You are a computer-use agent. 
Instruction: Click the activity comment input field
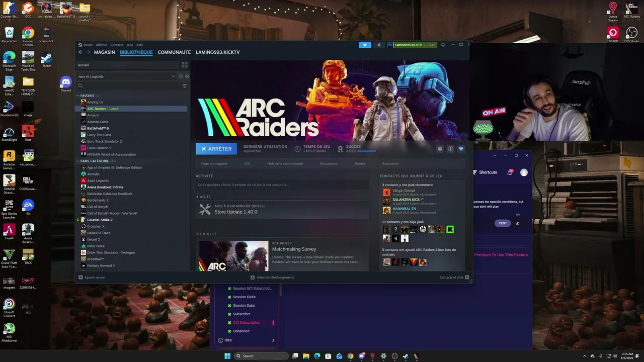[x=282, y=185]
